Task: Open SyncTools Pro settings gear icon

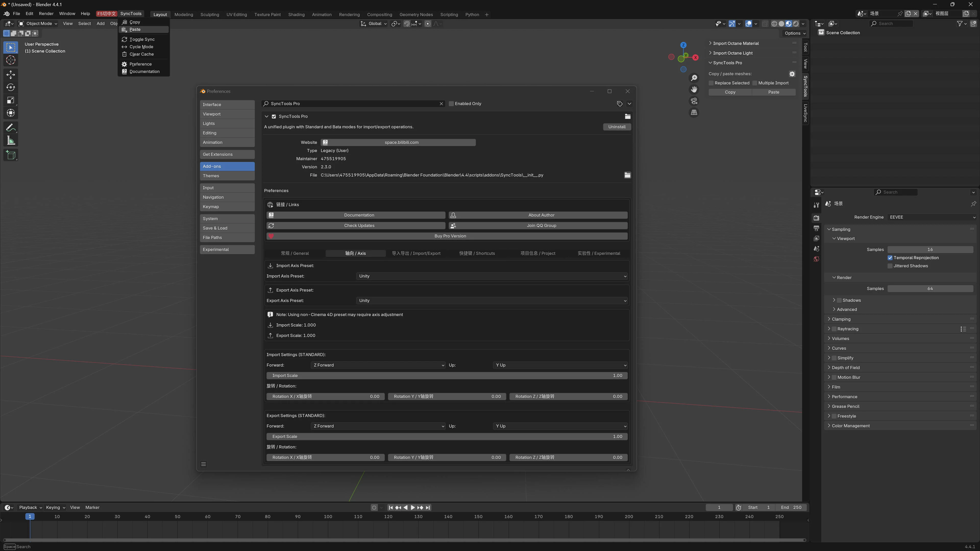Action: click(792, 74)
